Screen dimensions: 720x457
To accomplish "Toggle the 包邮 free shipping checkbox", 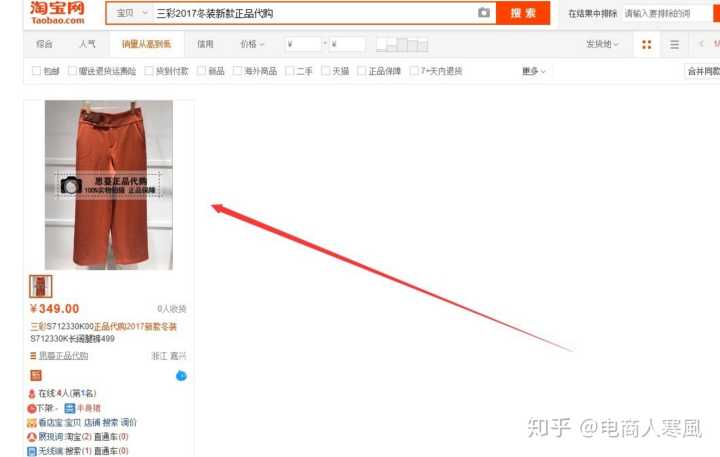I will (x=36, y=71).
